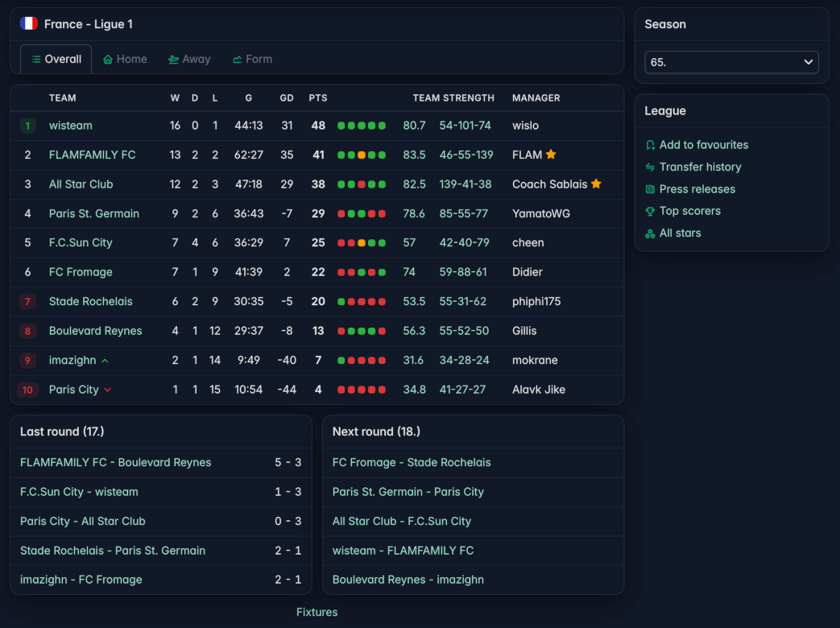
Task: Click the arrows icon beside Transfer history
Action: [650, 167]
